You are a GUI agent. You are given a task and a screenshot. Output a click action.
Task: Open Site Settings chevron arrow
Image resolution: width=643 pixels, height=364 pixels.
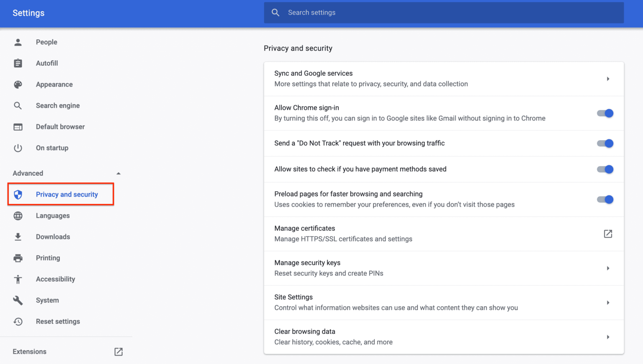[x=608, y=303]
